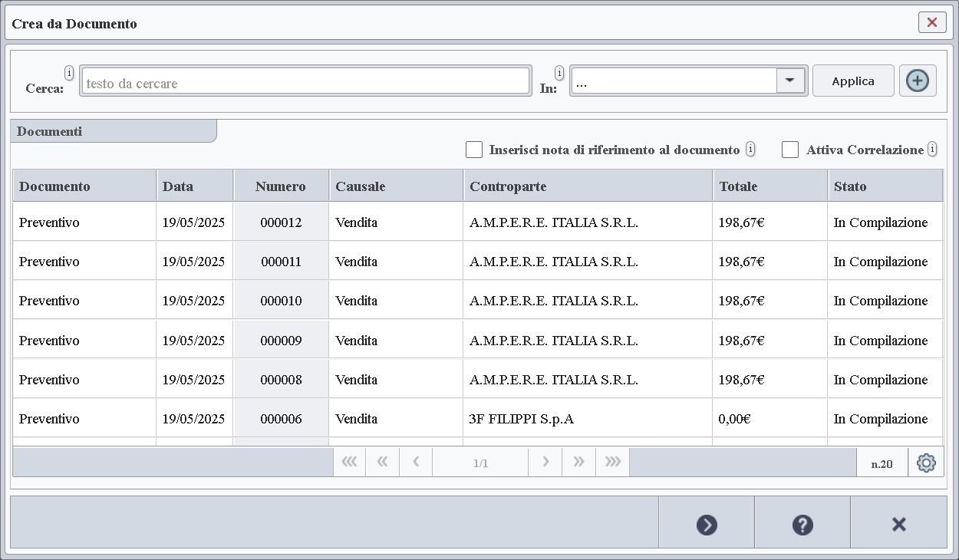Open the table settings gear icon

(x=926, y=463)
